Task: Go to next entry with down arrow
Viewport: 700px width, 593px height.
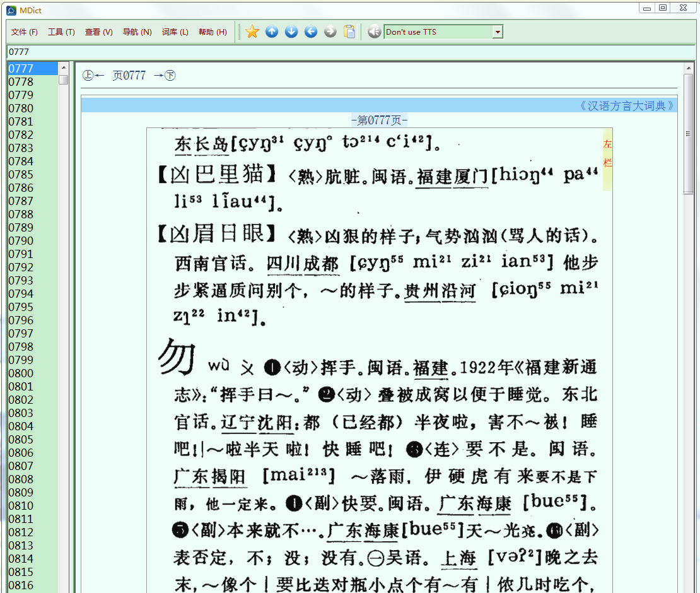Action: click(x=291, y=32)
